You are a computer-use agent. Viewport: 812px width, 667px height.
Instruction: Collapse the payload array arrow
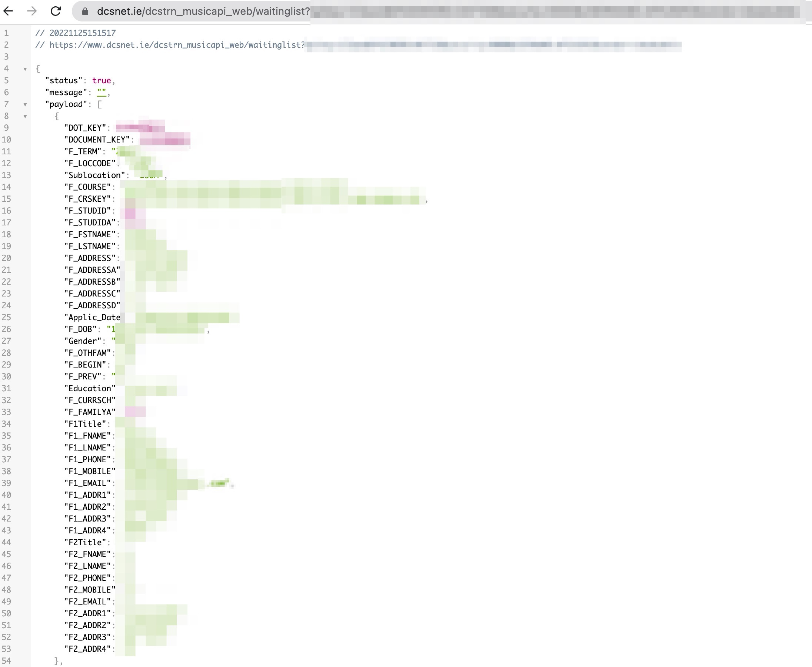coord(25,104)
